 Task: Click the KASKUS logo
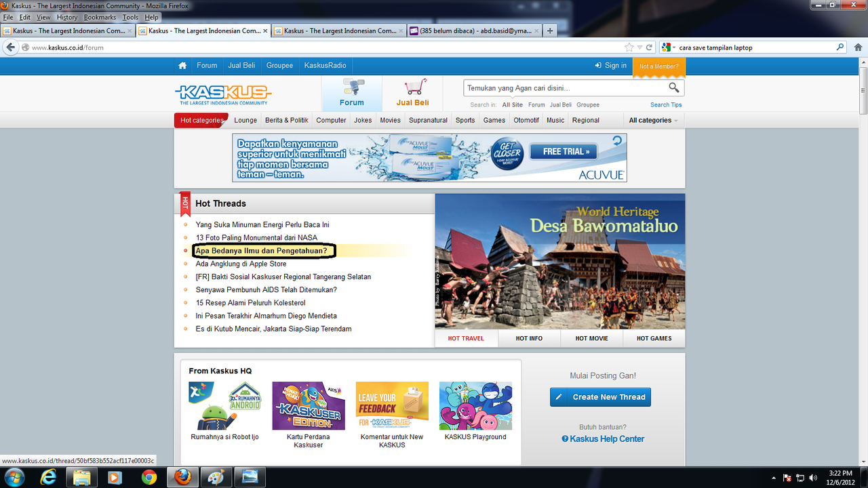[223, 94]
